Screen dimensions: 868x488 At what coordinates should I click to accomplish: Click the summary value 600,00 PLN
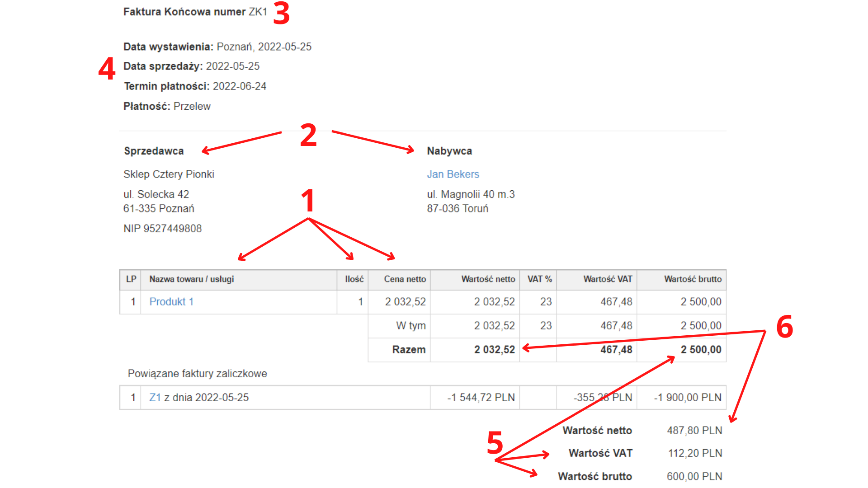(x=694, y=477)
